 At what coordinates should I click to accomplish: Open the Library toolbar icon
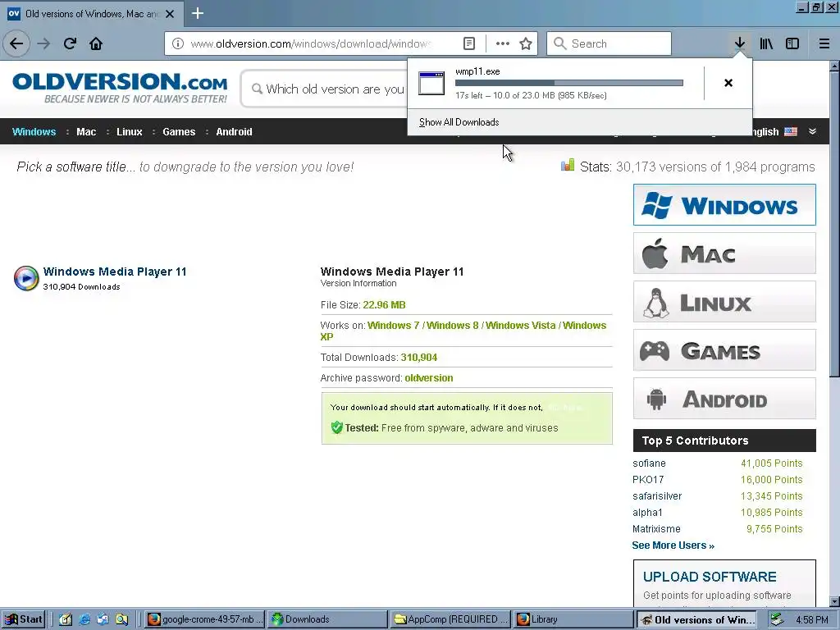[766, 43]
